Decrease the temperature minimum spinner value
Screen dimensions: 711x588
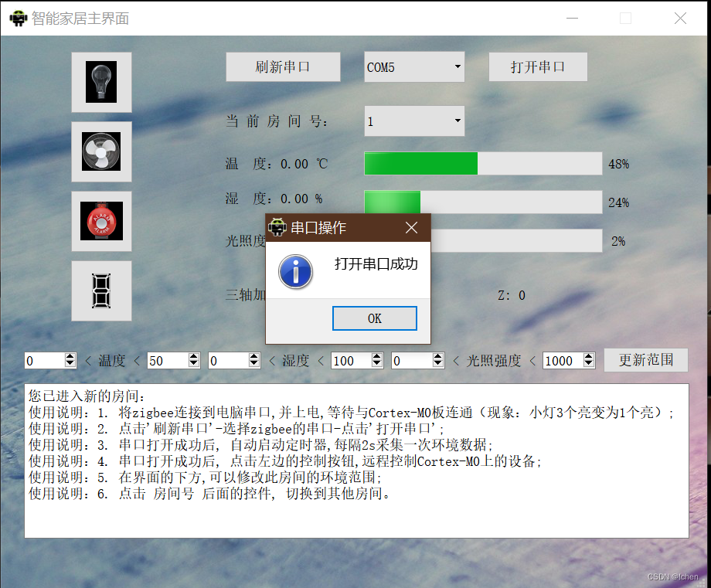pyautogui.click(x=70, y=364)
